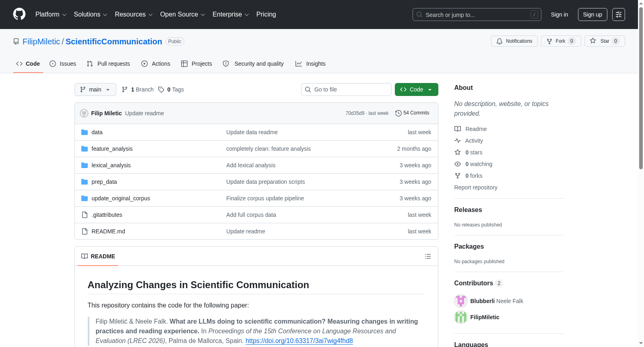Expand the Open Source menu
Screen dimensions: 644x347
[183, 15]
